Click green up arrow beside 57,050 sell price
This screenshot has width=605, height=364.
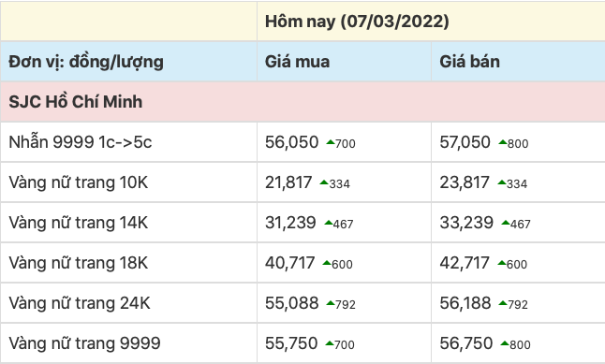pyautogui.click(x=502, y=142)
